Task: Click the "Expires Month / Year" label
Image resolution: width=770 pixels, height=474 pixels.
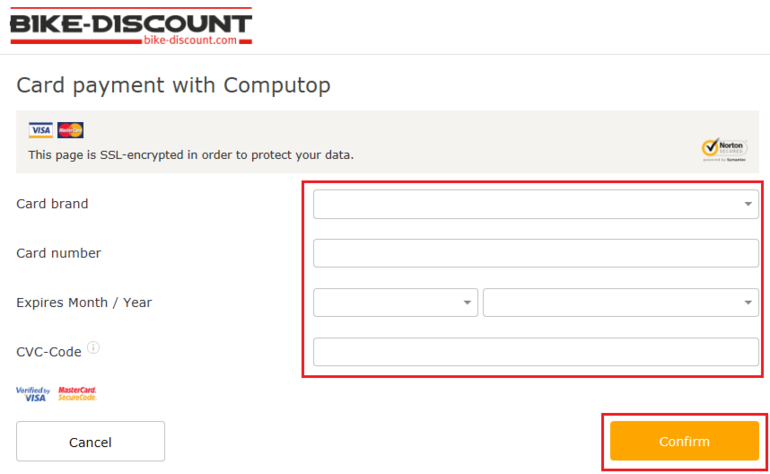Action: pos(84,302)
